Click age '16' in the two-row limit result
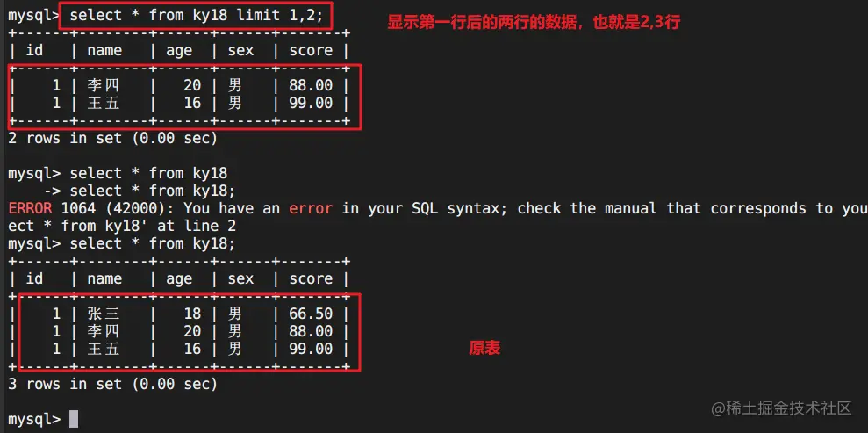Viewport: 868px width, 433px height. [192, 103]
